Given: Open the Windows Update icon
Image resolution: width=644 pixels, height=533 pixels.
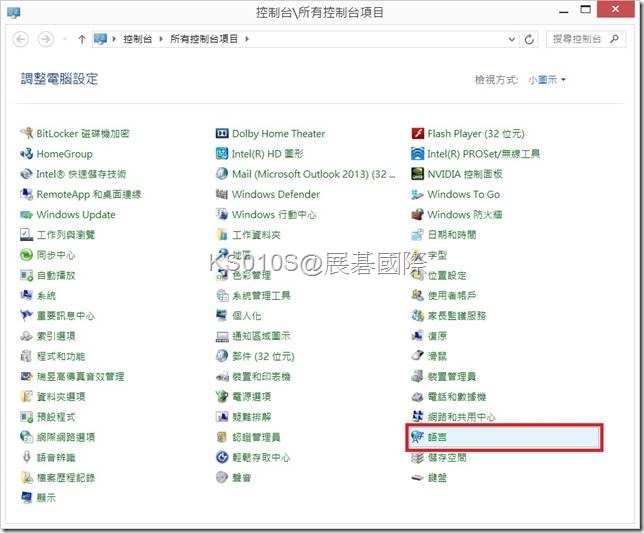Looking at the screenshot, I should (x=27, y=214).
